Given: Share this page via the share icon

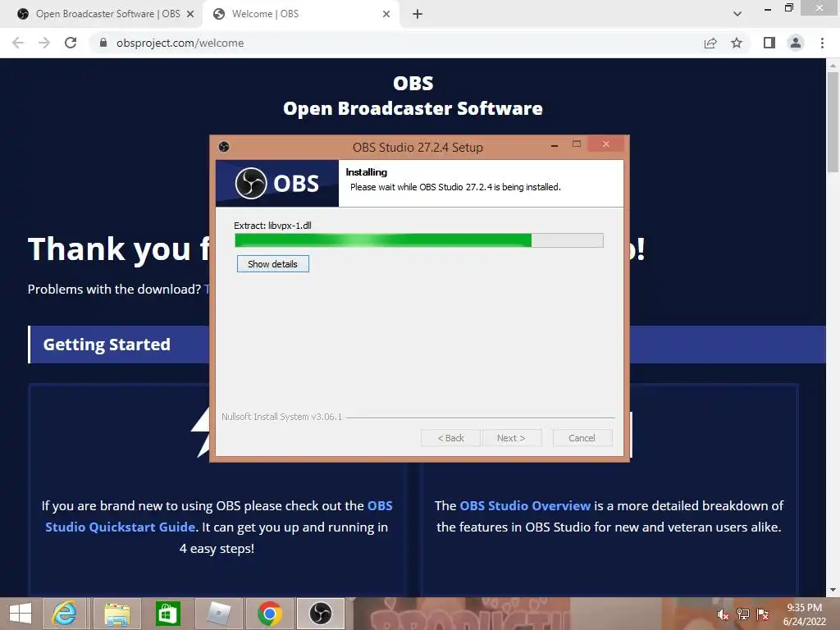Looking at the screenshot, I should click(710, 43).
